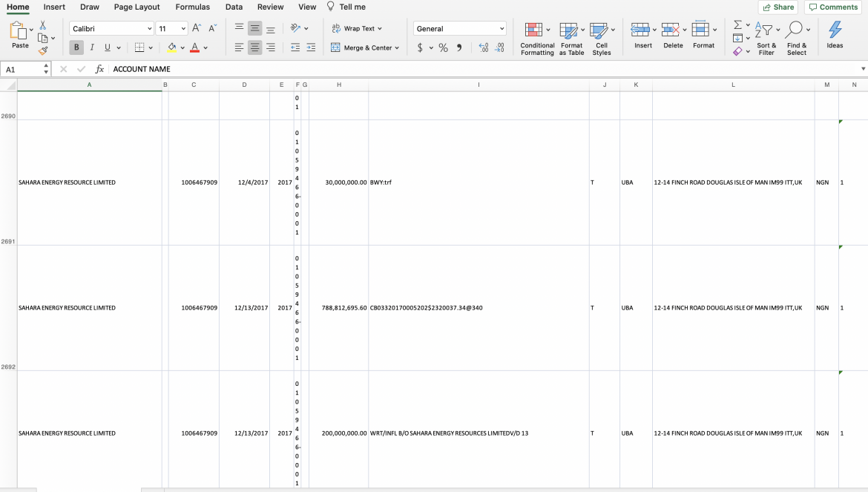Screen dimensions: 868x492
Task: Open Conditional Formatting
Action: point(537,39)
